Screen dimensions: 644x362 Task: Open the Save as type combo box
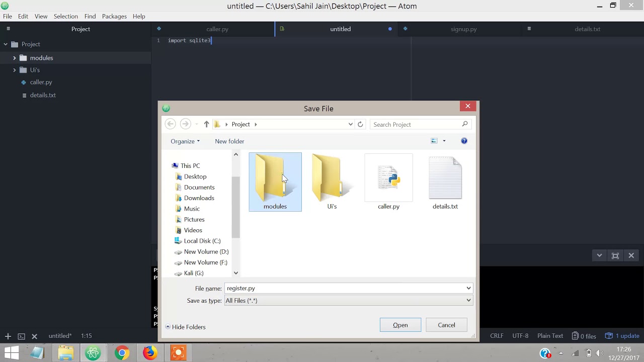[x=348, y=300]
